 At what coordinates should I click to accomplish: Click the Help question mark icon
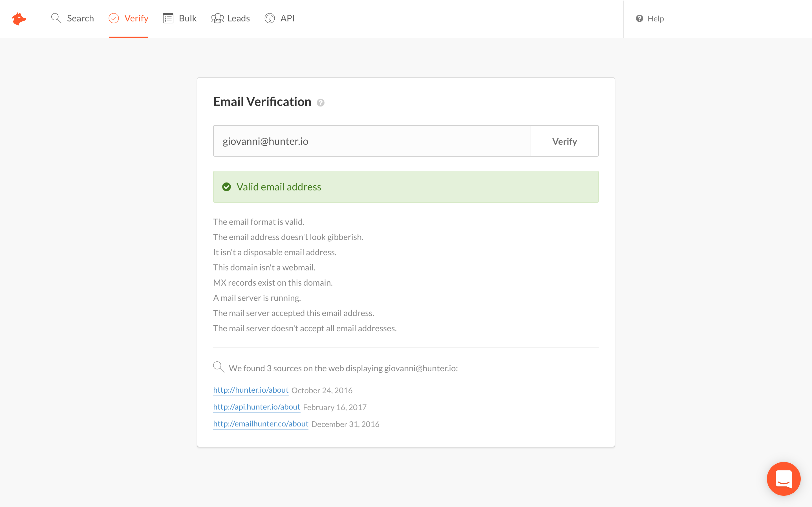click(x=639, y=18)
